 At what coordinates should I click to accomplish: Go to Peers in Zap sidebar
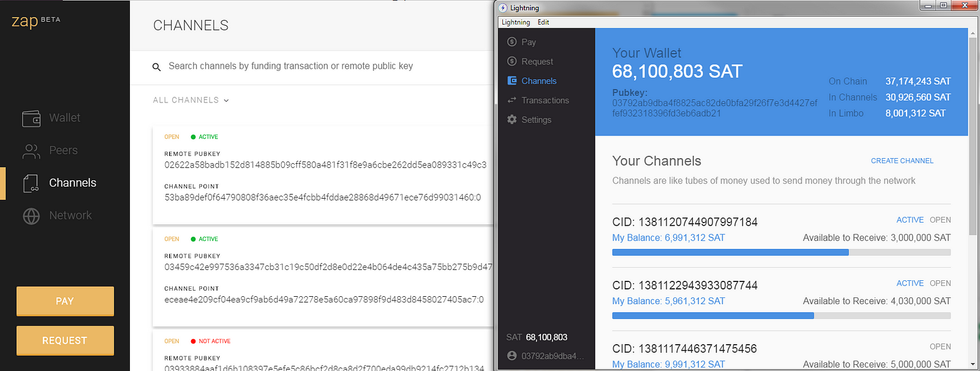pyautogui.click(x=63, y=150)
